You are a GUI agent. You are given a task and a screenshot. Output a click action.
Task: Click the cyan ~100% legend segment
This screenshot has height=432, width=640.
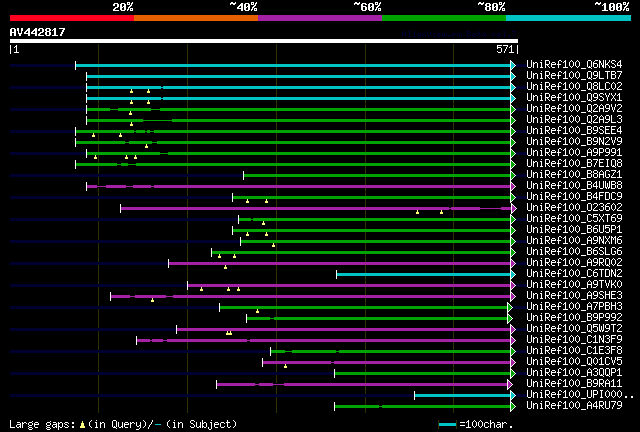click(569, 18)
